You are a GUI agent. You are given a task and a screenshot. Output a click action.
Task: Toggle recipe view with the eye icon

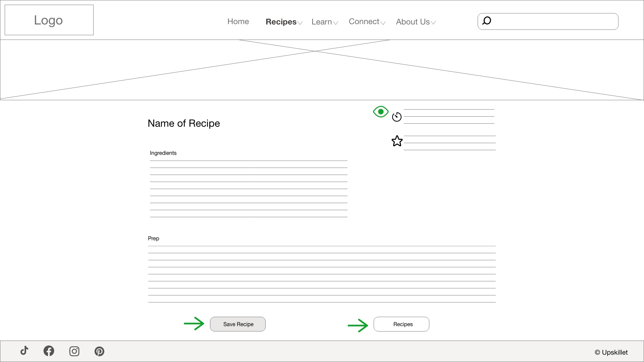click(x=380, y=112)
